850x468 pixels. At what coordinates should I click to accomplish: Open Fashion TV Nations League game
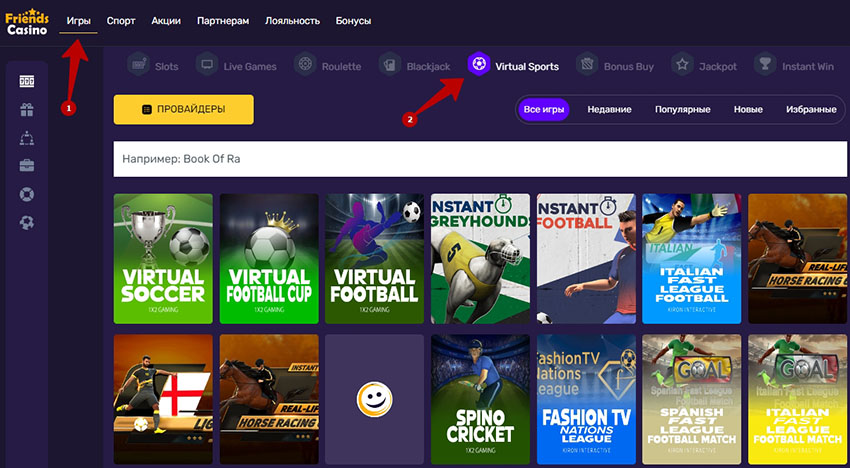click(586, 399)
